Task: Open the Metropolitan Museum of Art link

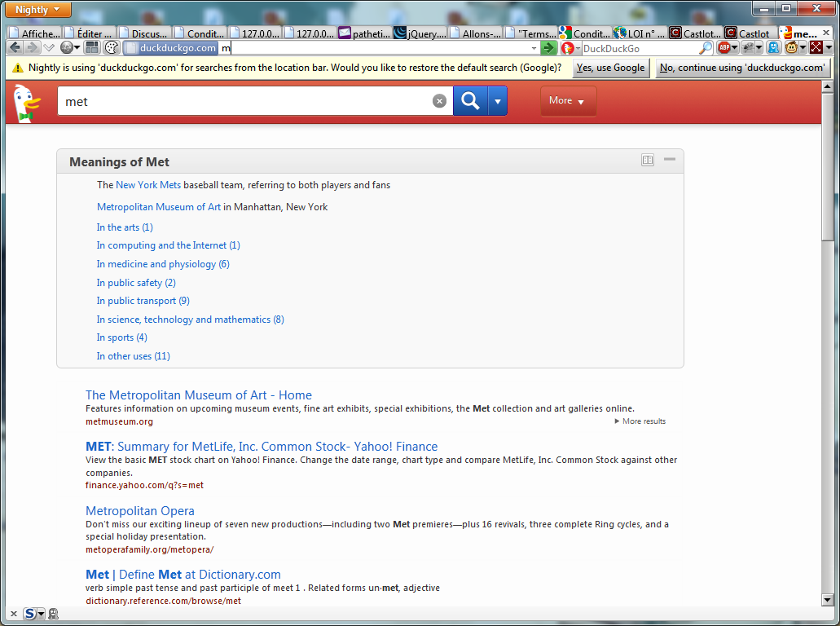Action: pyautogui.click(x=159, y=207)
